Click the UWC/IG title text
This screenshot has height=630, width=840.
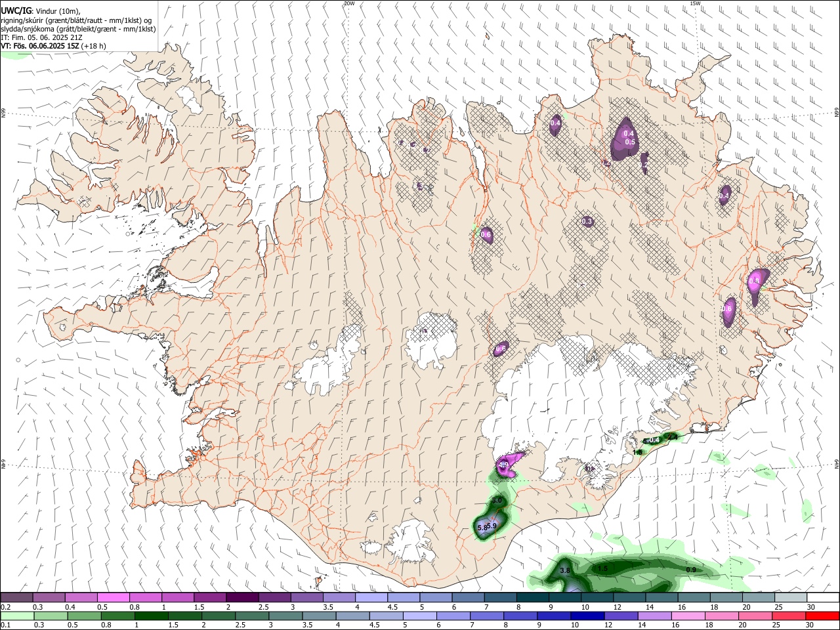pos(16,10)
